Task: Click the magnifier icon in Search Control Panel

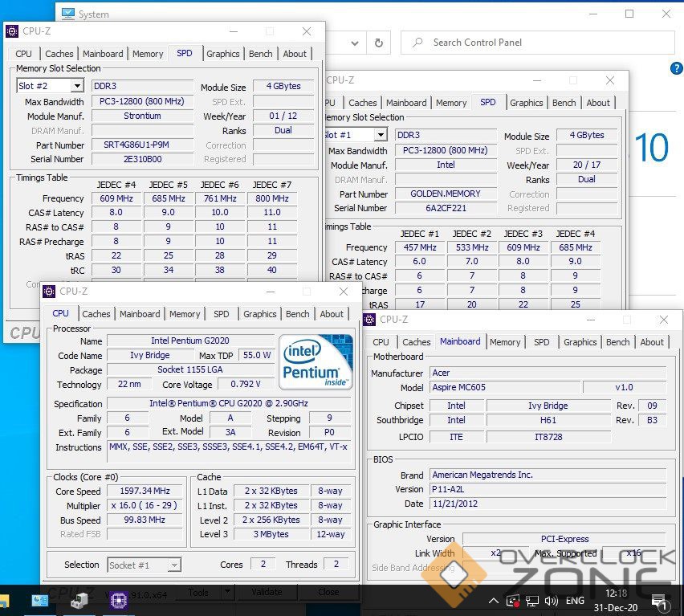Action: coord(417,43)
